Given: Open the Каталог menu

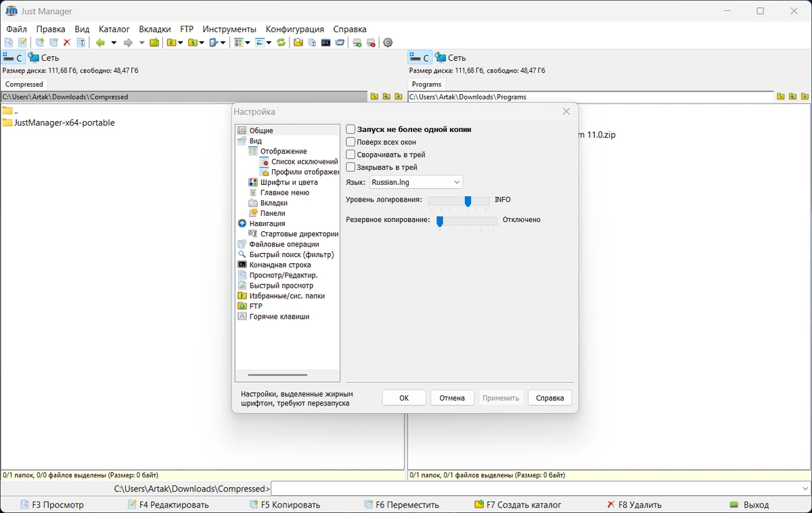Looking at the screenshot, I should (x=114, y=29).
